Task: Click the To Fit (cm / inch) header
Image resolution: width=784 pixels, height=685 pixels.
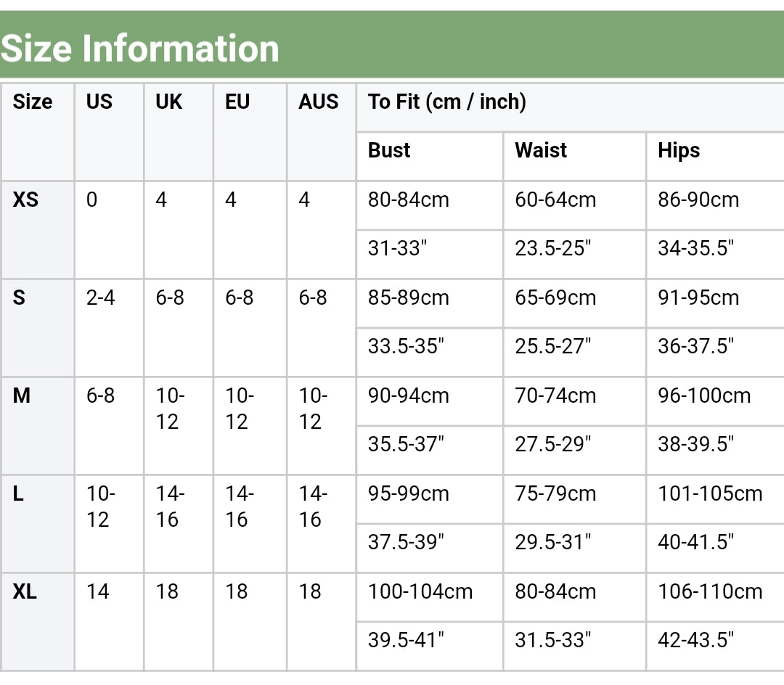Action: (447, 102)
